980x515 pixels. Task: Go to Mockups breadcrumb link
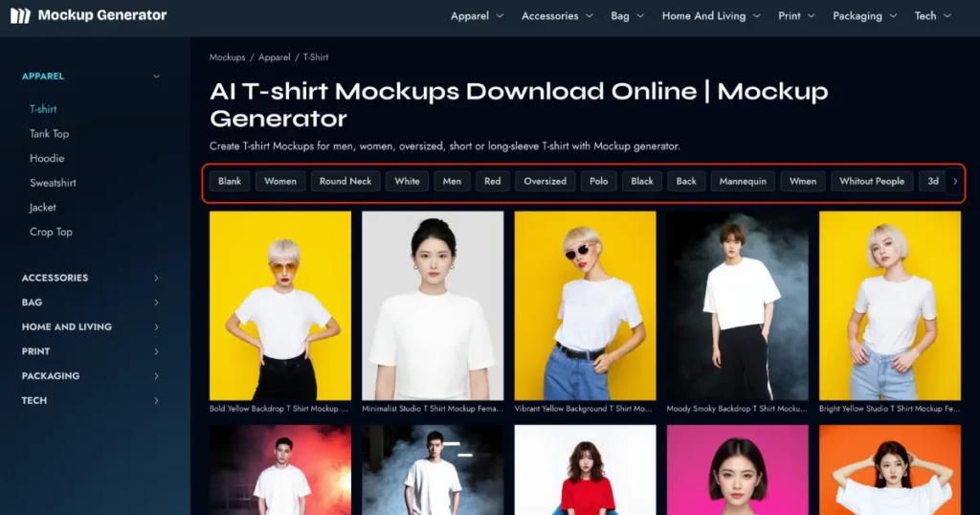tap(227, 57)
